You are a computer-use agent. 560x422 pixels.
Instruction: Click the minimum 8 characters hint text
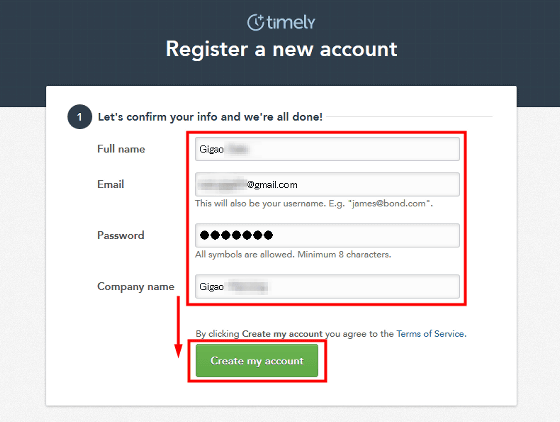coord(293,255)
